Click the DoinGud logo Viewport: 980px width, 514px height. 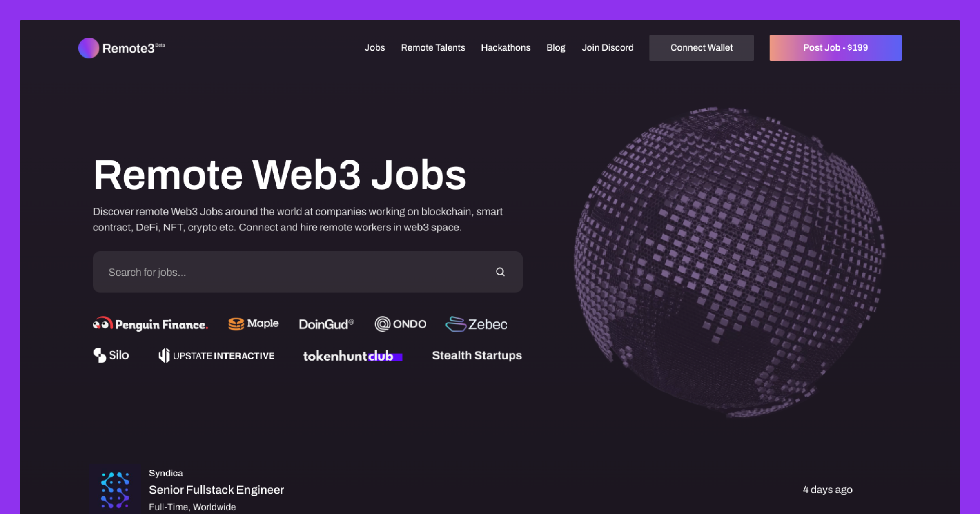point(326,324)
